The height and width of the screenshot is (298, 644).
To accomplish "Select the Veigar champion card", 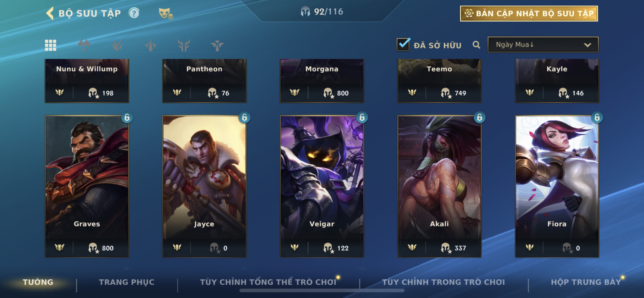I will click(x=322, y=186).
